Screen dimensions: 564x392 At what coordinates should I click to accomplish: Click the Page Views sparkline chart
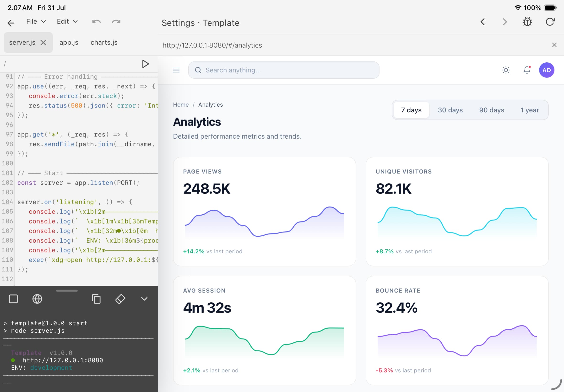point(265,222)
